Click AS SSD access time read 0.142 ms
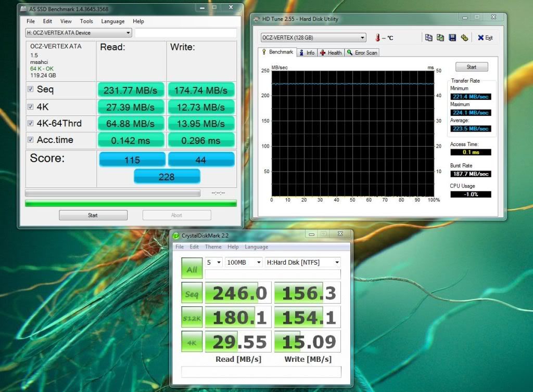Screen dimensions: 533x392 (x=131, y=140)
